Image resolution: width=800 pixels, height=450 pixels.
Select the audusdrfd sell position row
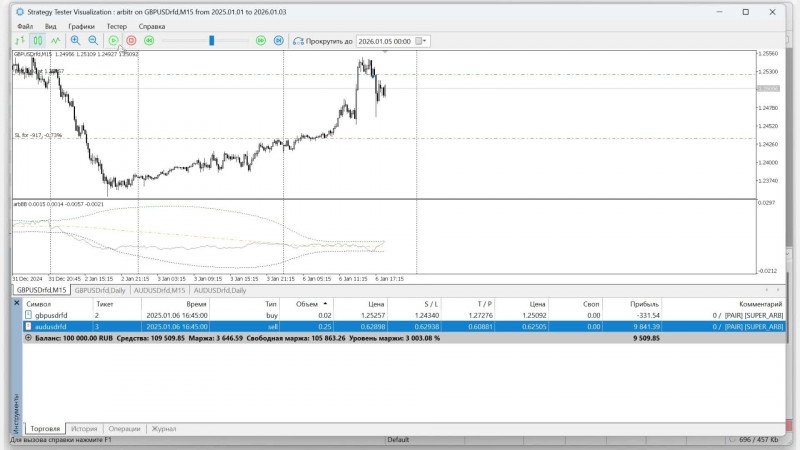404,327
